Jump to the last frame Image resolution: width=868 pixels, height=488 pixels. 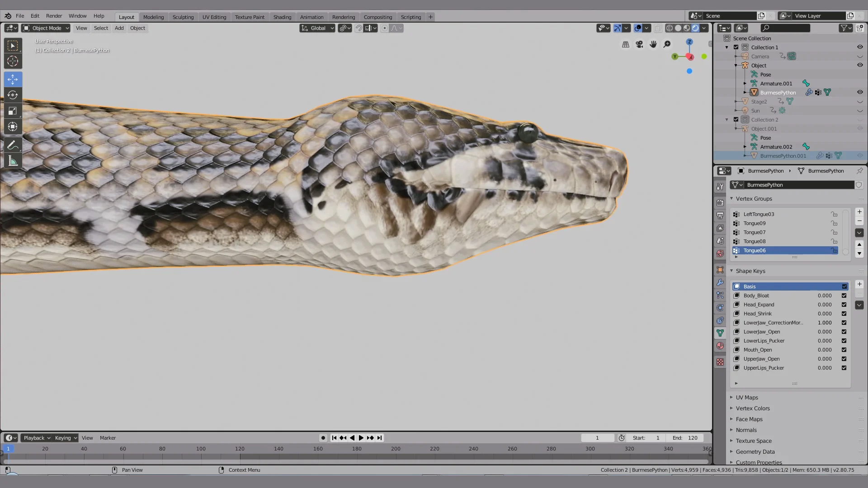coord(380,438)
